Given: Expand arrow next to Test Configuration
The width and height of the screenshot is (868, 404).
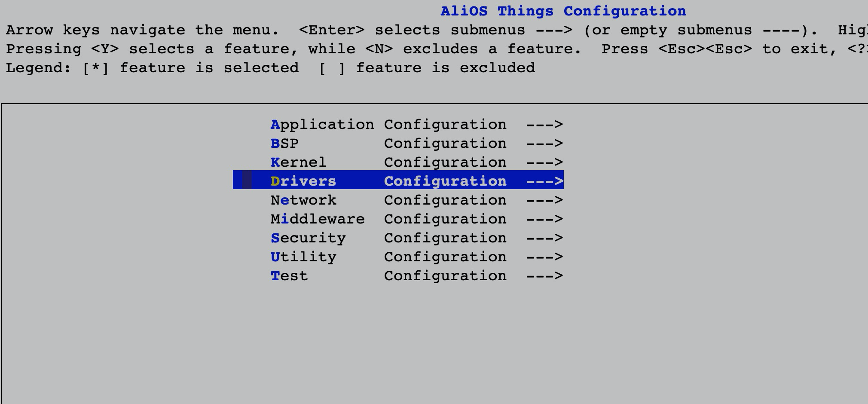Looking at the screenshot, I should tap(544, 276).
